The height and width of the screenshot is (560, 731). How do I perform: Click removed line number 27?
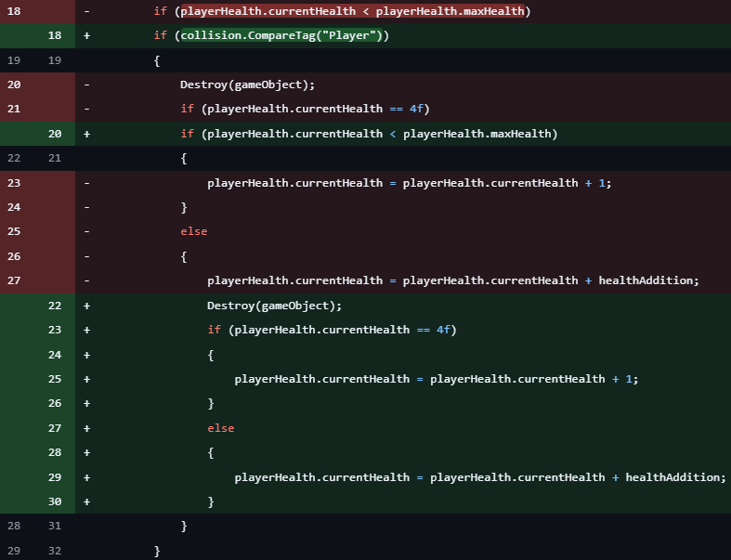[14, 280]
